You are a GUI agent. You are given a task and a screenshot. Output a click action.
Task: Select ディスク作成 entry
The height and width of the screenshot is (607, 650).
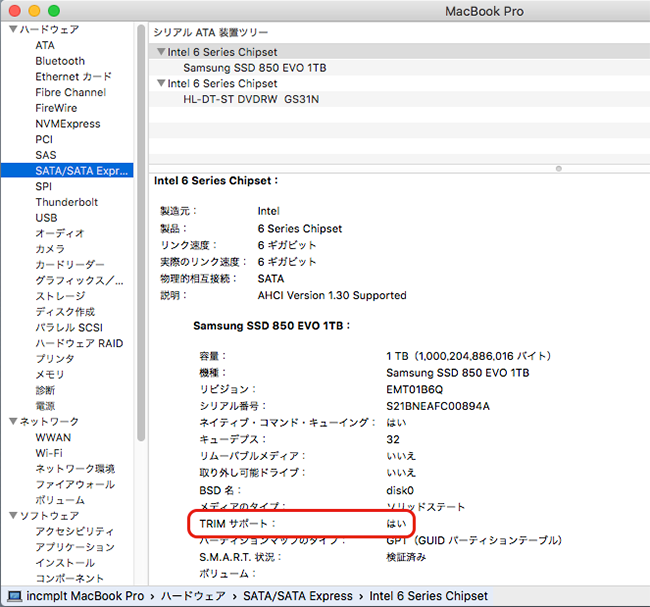[x=65, y=312]
